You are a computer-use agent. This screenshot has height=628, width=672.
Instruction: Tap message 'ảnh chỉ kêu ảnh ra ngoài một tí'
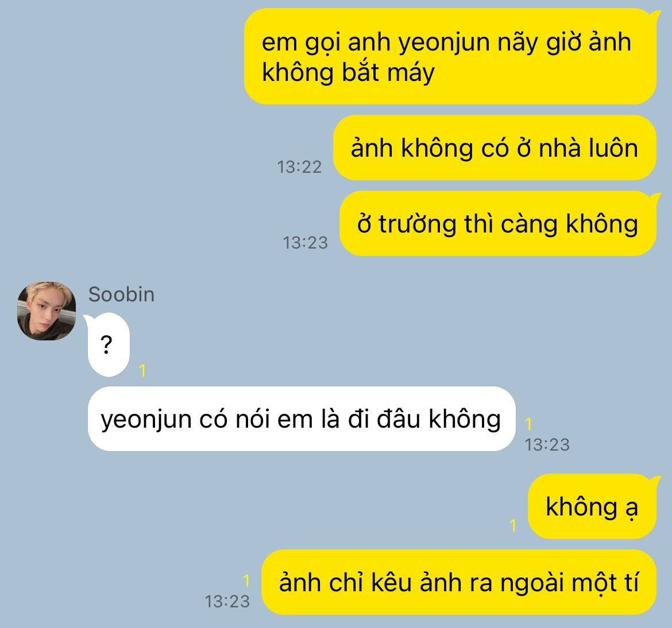tap(458, 582)
